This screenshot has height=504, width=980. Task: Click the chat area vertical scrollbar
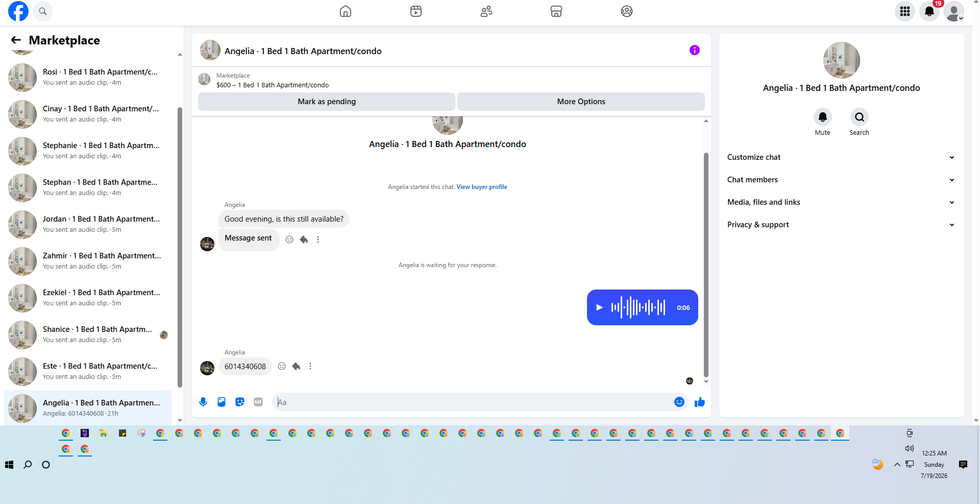pos(706,265)
